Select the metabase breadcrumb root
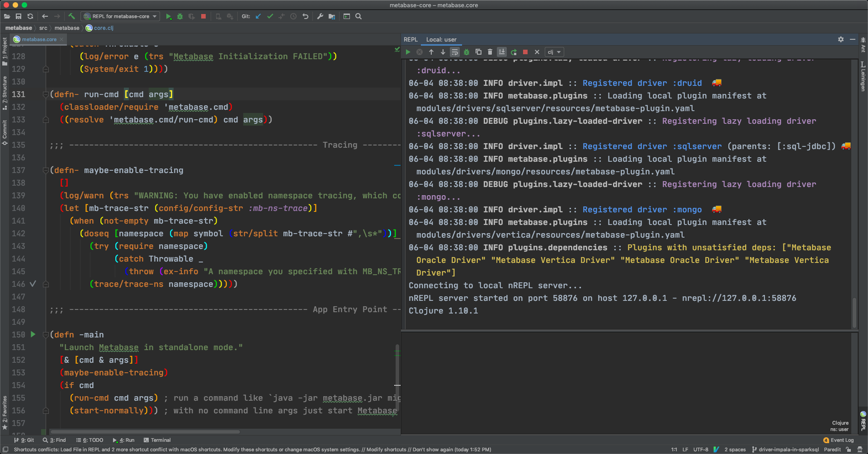868x454 pixels. 19,28
